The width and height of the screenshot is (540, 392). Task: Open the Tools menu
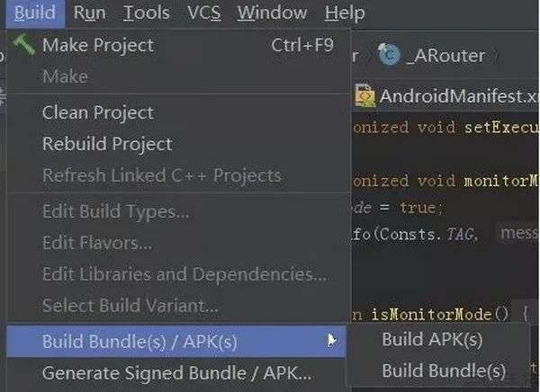click(x=147, y=13)
